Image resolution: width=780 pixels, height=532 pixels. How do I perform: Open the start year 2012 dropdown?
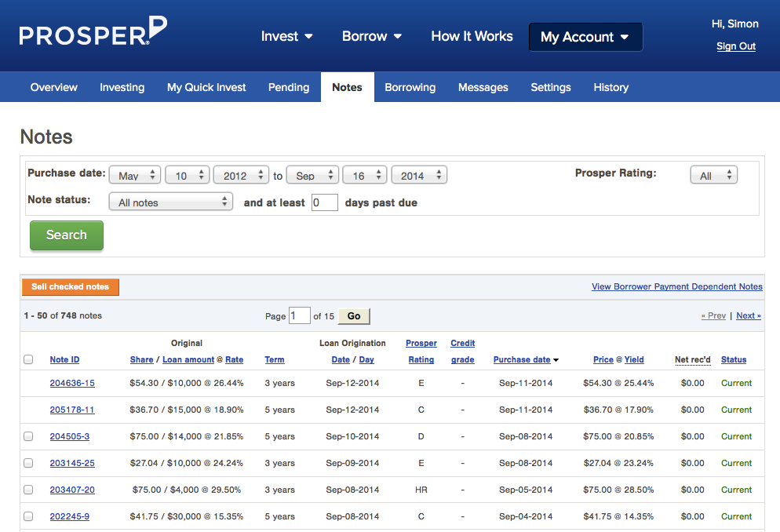pyautogui.click(x=241, y=176)
